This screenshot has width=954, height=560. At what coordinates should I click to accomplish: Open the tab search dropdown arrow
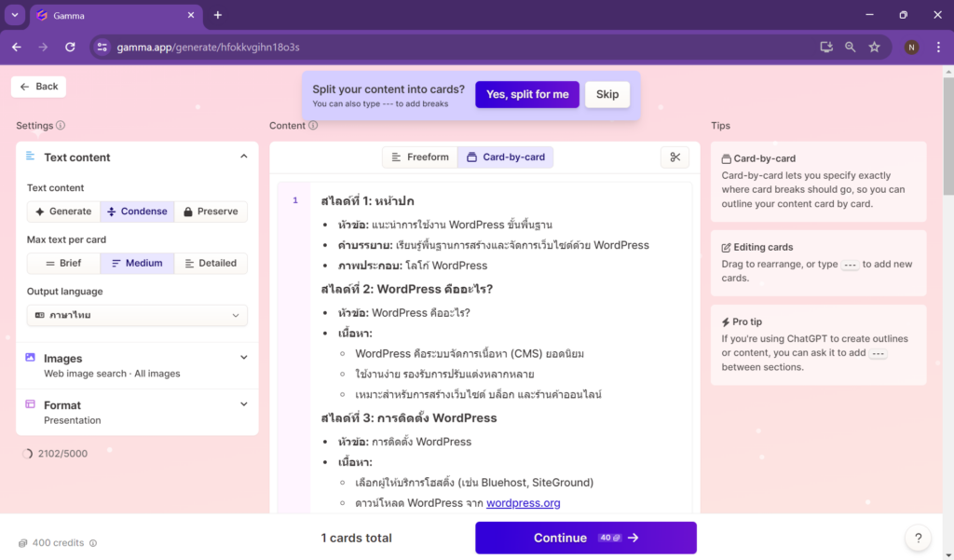point(15,15)
